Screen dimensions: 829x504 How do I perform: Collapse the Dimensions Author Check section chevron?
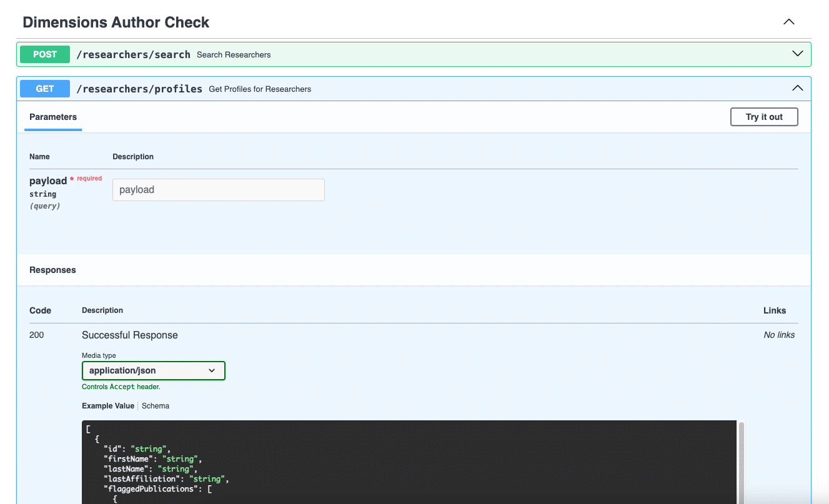788,22
